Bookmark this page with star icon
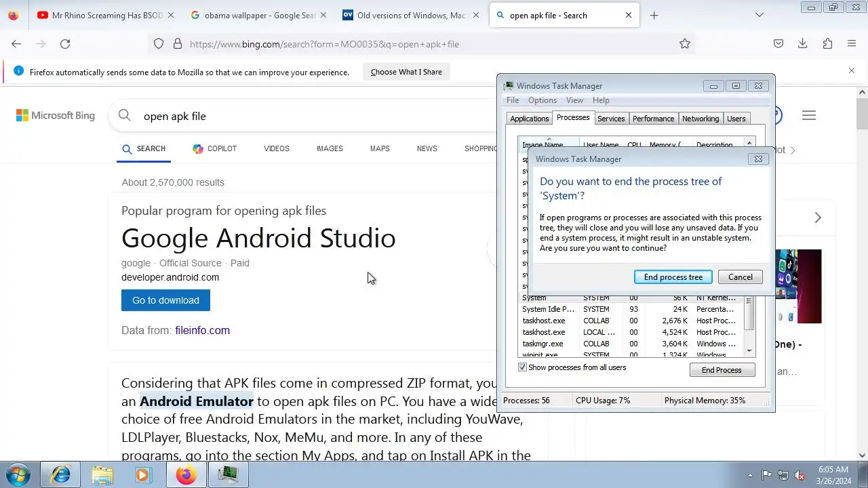Viewport: 868px width, 488px height. [685, 43]
